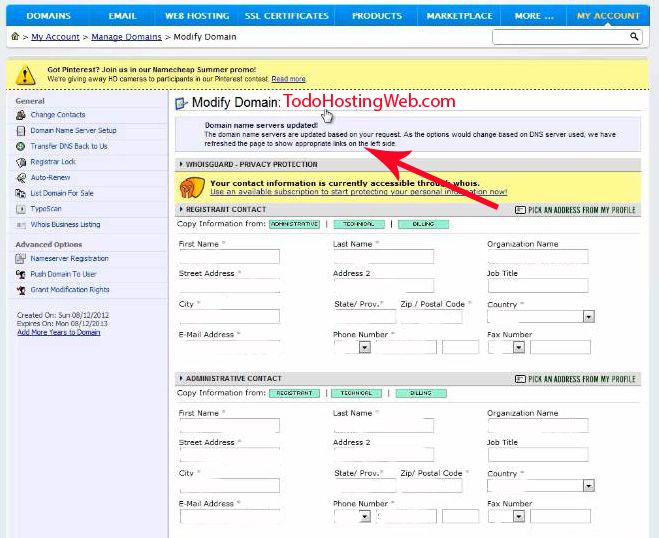The image size is (659, 538).
Task: Focus Registrant Job Title field
Action: [x=538, y=286]
